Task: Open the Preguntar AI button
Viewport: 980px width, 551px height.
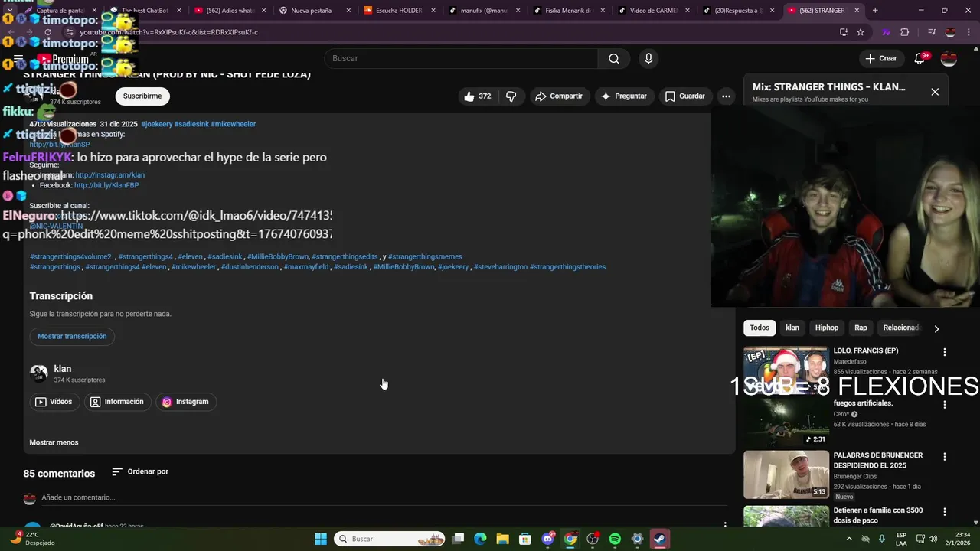Action: (x=625, y=96)
